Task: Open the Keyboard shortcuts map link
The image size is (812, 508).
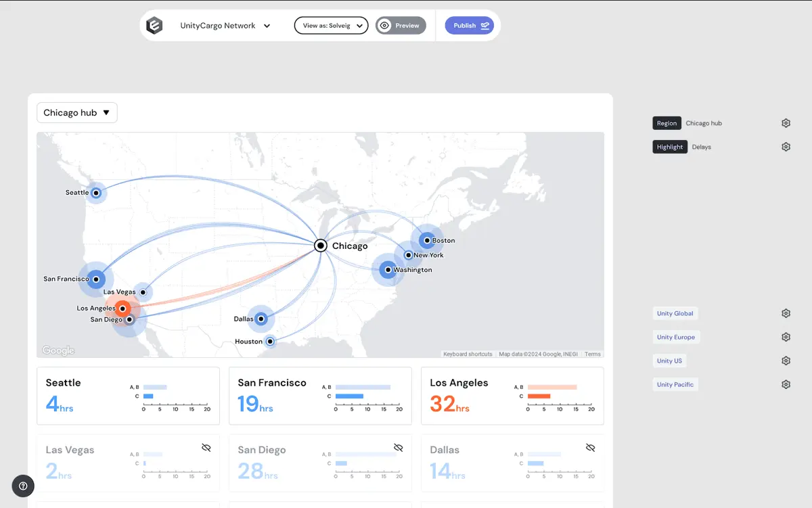Action: pyautogui.click(x=468, y=354)
